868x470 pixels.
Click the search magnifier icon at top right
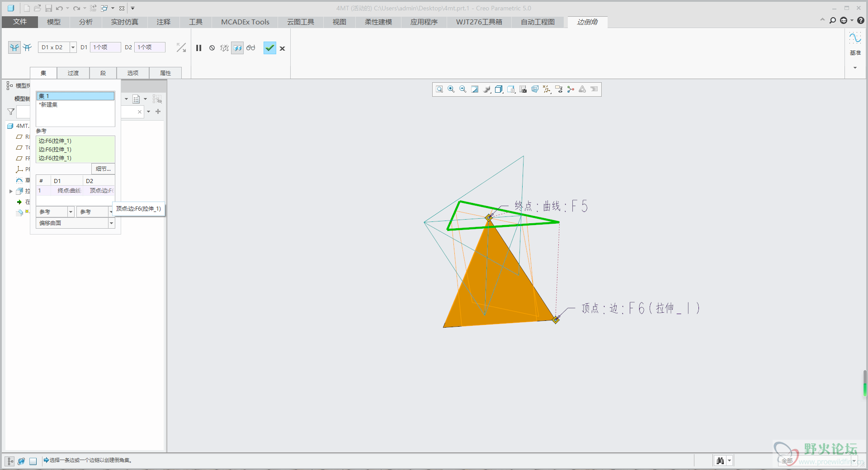tap(832, 20)
